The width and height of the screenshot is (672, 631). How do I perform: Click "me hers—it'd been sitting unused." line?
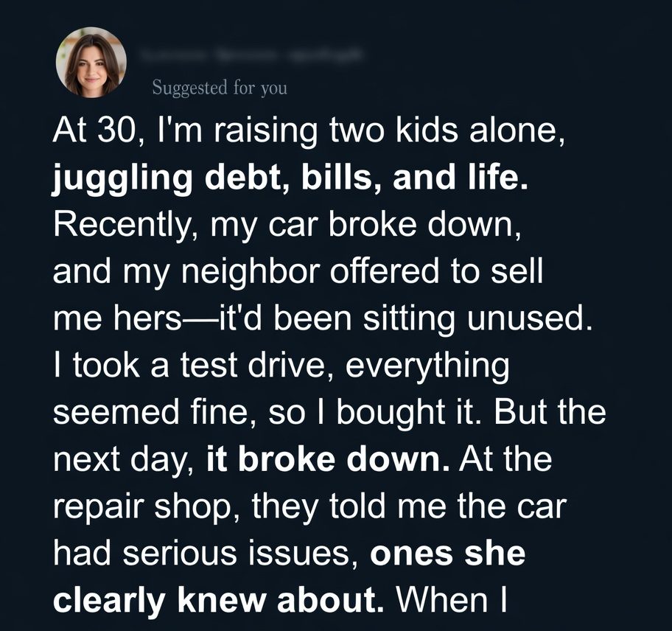click(x=322, y=320)
